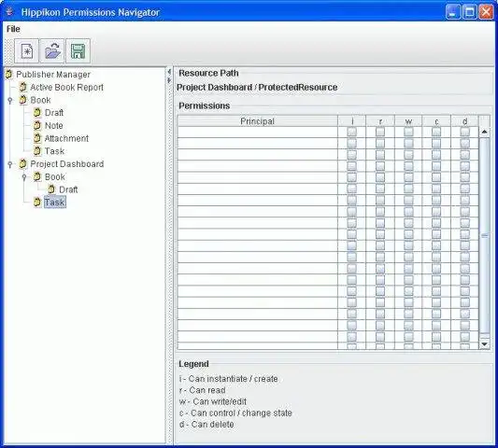Click the Principal column header
Viewport: 498px width, 448px height.
click(258, 121)
